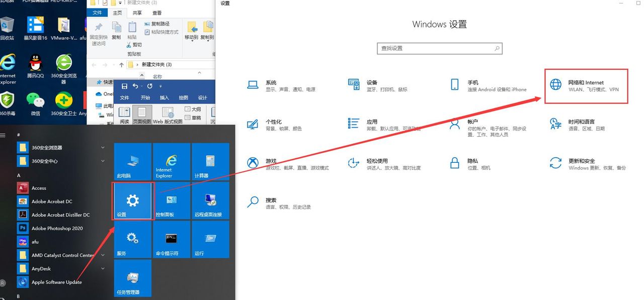
Task: Enable the 草稿 draft view checkbox
Action: pos(187,117)
